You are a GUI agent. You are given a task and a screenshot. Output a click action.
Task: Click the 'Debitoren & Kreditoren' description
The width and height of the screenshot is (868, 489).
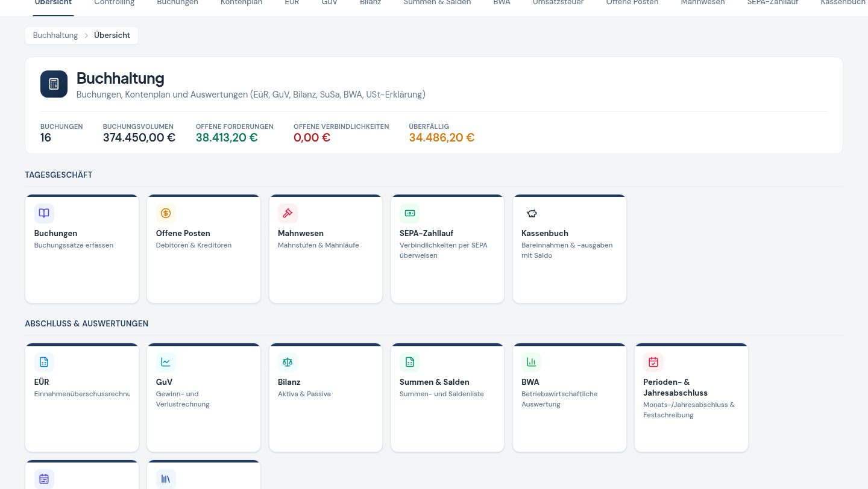point(193,245)
